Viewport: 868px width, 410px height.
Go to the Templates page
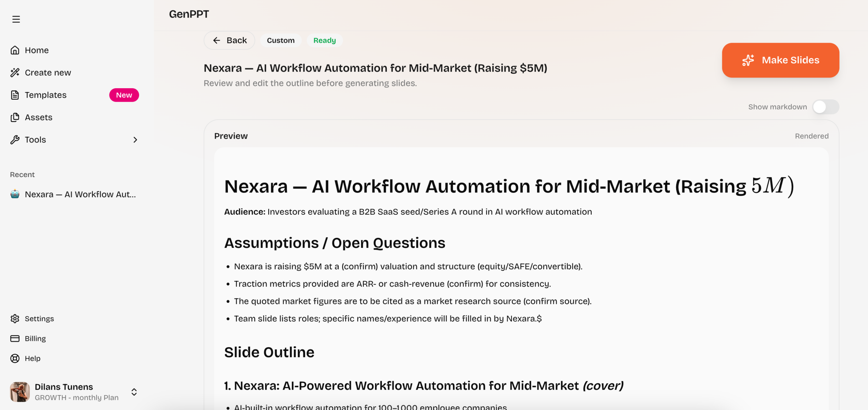pos(45,95)
